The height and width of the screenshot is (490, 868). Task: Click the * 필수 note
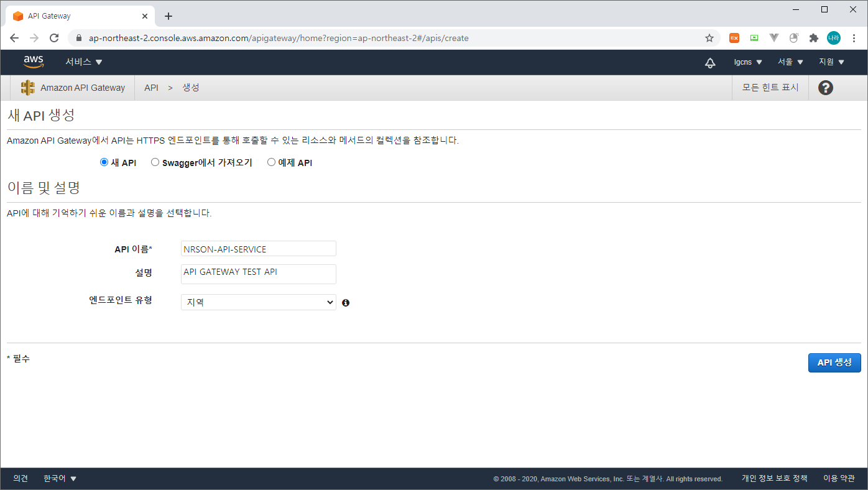point(18,359)
